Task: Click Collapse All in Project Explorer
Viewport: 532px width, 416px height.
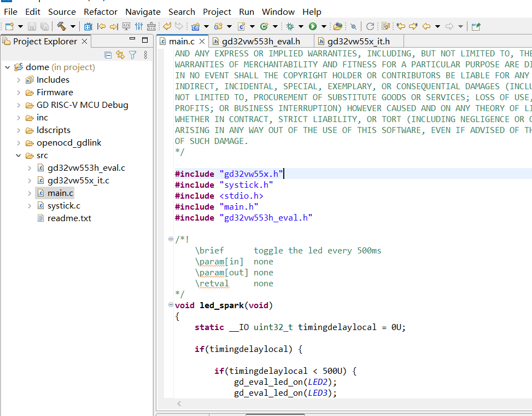Action: pyautogui.click(x=108, y=55)
